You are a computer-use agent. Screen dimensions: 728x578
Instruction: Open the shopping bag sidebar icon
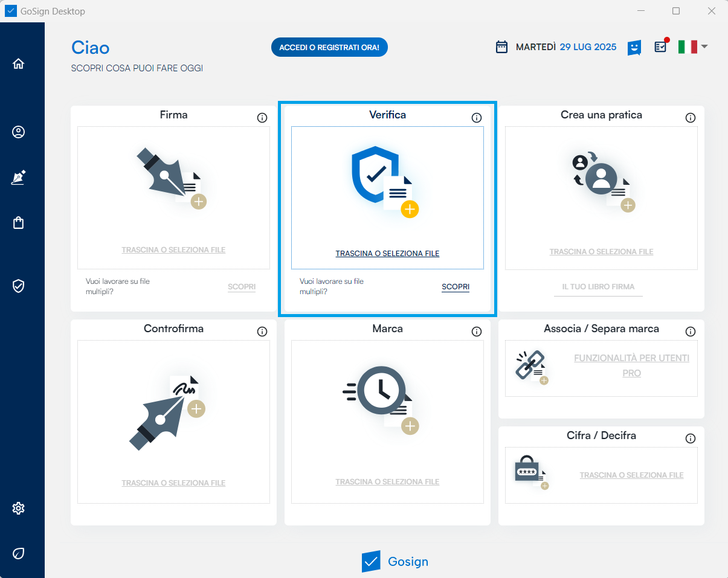coord(19,223)
